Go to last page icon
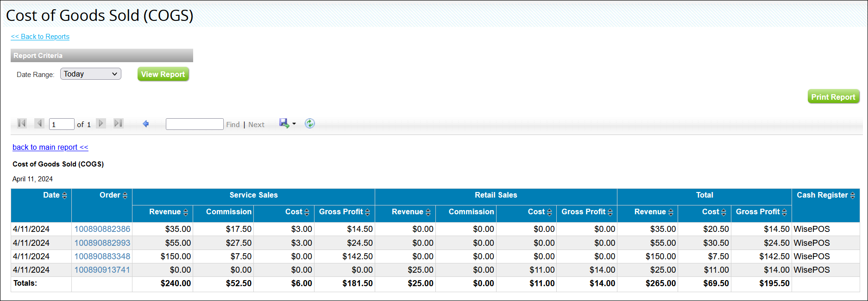Viewport: 868px width, 301px height. (x=119, y=123)
